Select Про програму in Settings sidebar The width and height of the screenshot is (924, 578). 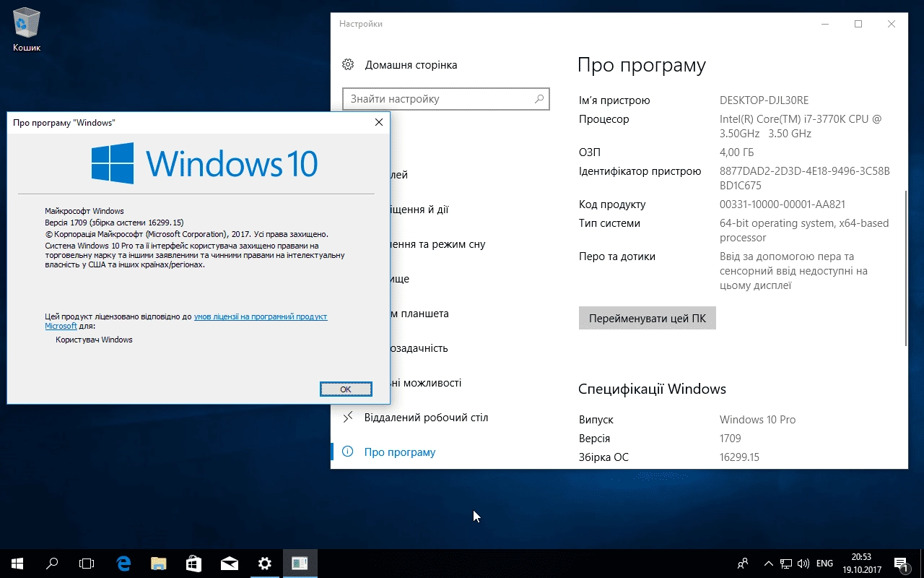coord(400,452)
